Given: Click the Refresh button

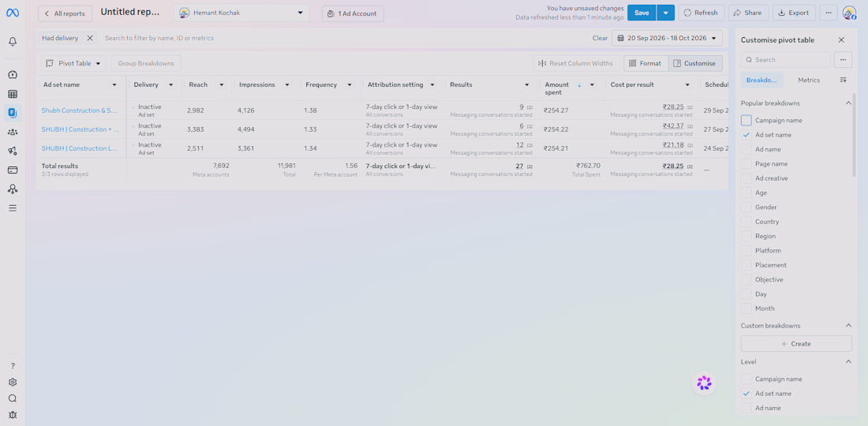Looking at the screenshot, I should click(701, 13).
